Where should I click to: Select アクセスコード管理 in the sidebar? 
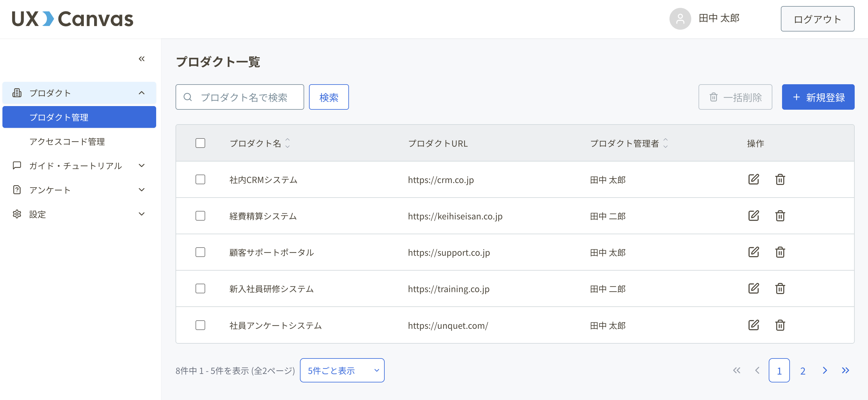coord(67,142)
